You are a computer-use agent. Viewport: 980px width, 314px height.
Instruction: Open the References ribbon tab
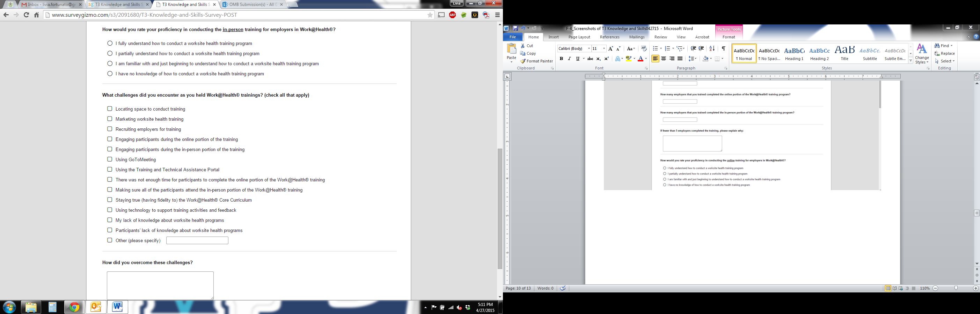coord(609,37)
